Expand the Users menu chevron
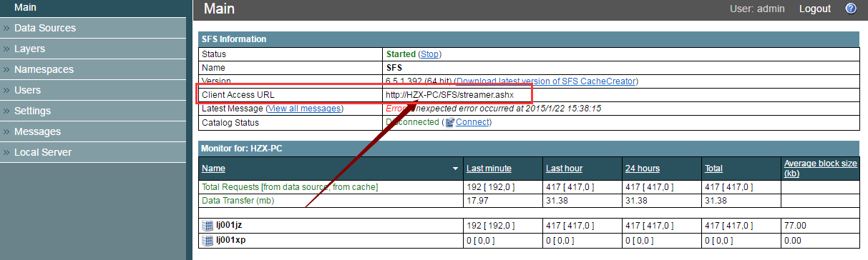868x260 pixels. 6,91
